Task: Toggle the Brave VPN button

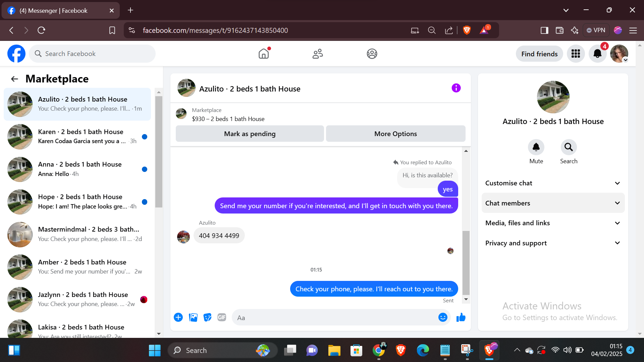Action: click(596, 31)
